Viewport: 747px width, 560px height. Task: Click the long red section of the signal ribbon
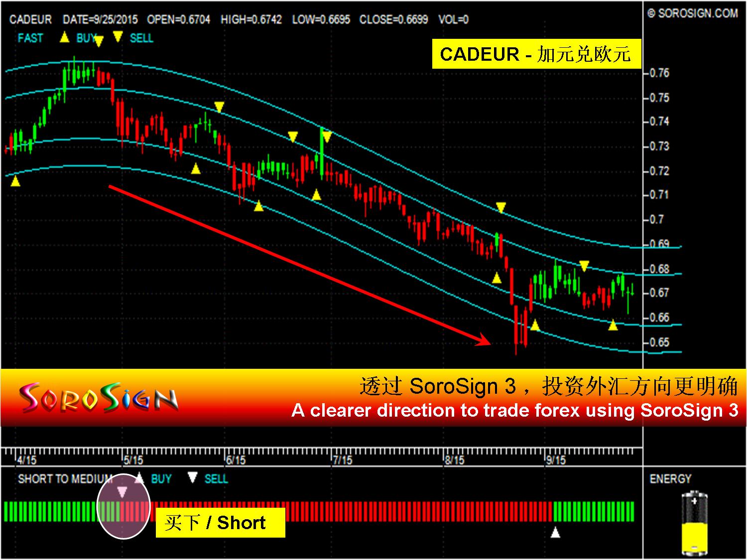click(336, 512)
